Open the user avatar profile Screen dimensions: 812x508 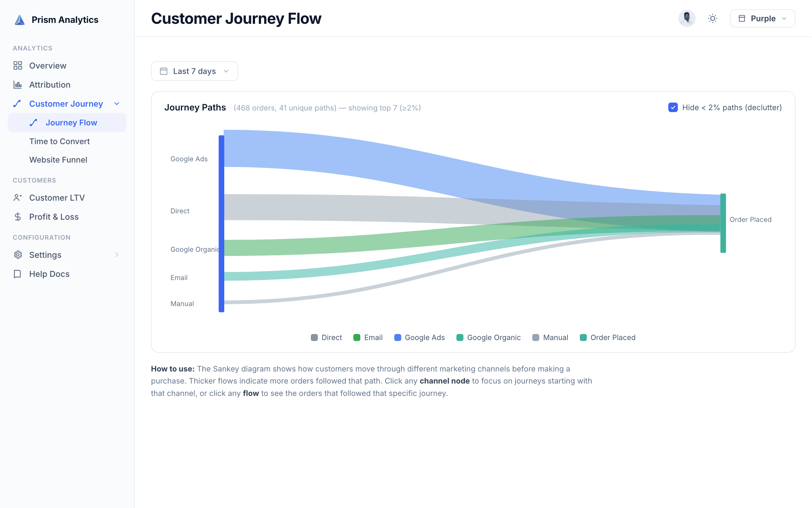coord(687,18)
